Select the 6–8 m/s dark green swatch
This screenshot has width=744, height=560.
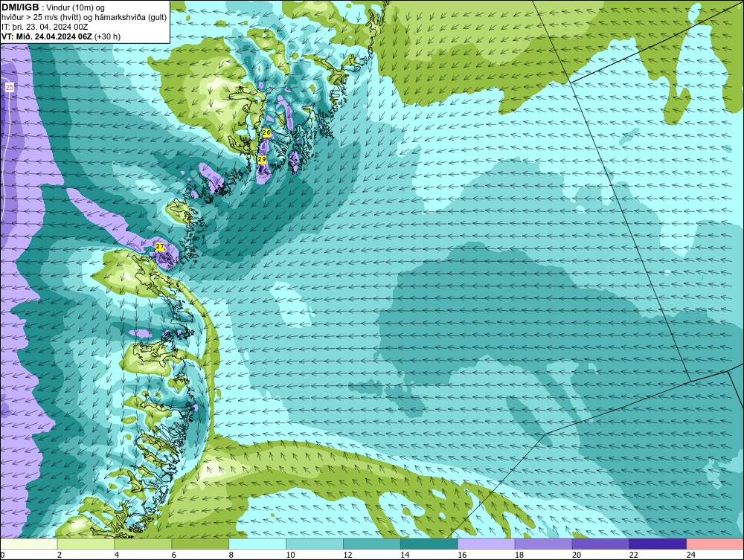coord(200,544)
